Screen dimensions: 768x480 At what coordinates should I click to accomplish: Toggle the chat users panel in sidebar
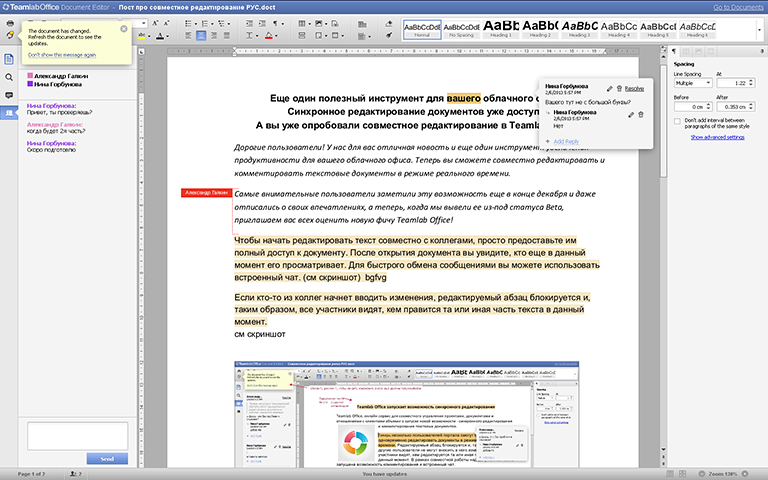coord(9,113)
